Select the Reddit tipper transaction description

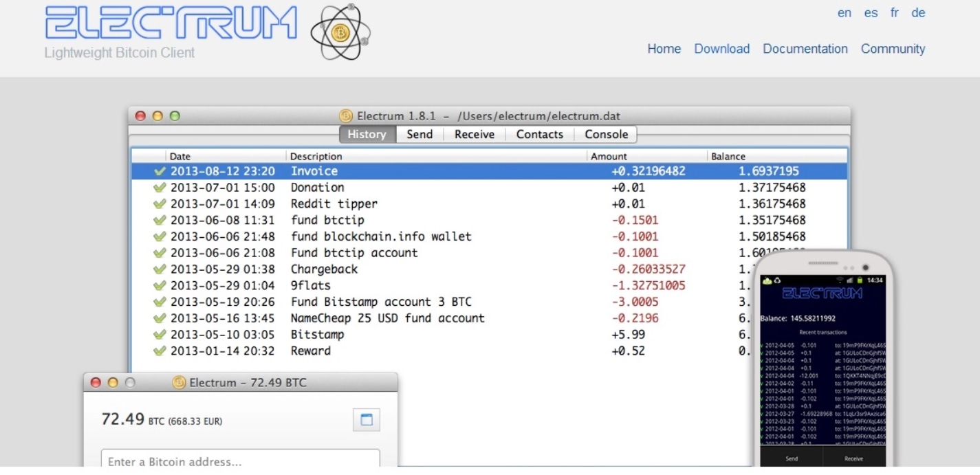(x=334, y=204)
